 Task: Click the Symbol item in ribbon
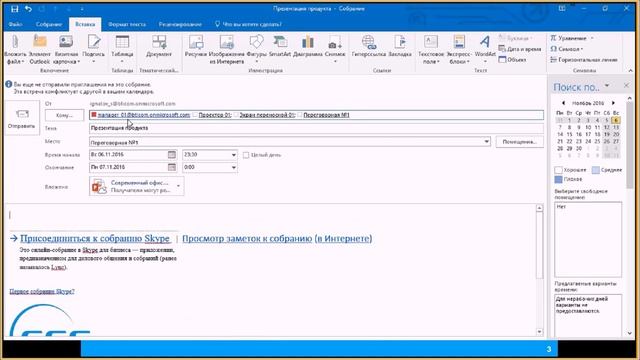(x=567, y=49)
